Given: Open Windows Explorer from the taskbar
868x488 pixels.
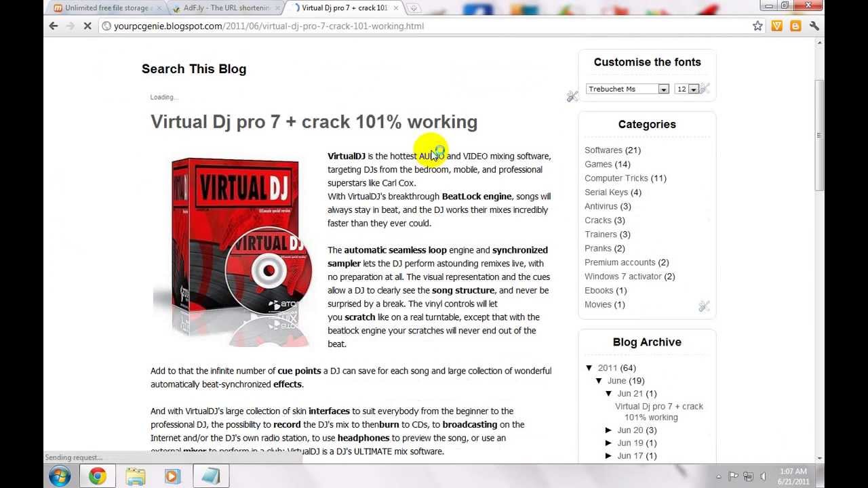Looking at the screenshot, I should [x=136, y=476].
